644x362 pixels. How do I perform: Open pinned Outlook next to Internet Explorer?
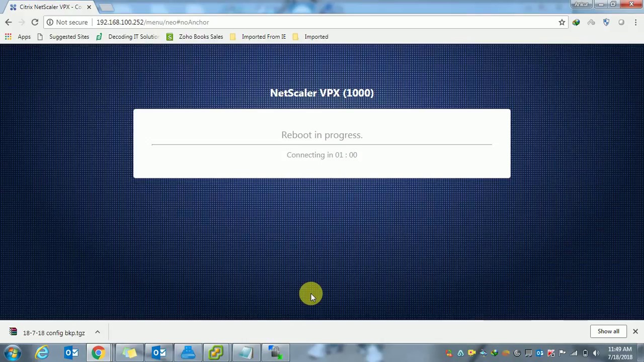71,353
